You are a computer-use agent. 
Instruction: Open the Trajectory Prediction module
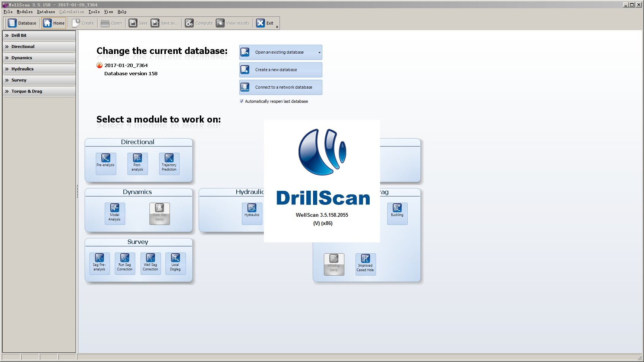click(x=169, y=163)
